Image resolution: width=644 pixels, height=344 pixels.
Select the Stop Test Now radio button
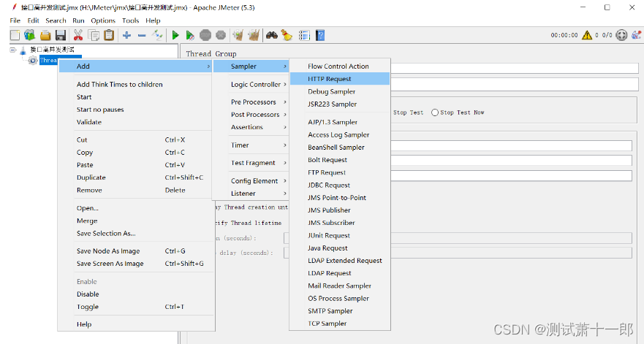pos(435,112)
